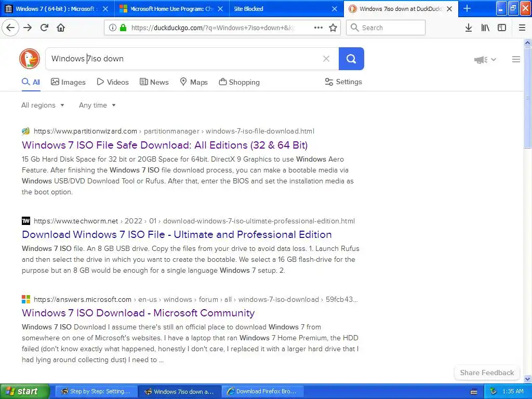The image size is (532, 399).
Task: Switch to the Images results tab
Action: click(68, 82)
